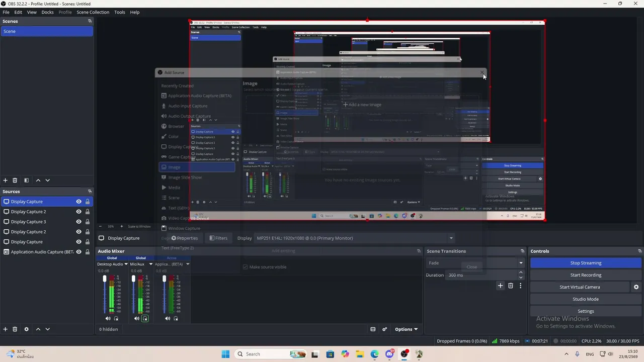Click the Duration 300 ms input field
The width and height of the screenshot is (644, 362).
pyautogui.click(x=481, y=275)
